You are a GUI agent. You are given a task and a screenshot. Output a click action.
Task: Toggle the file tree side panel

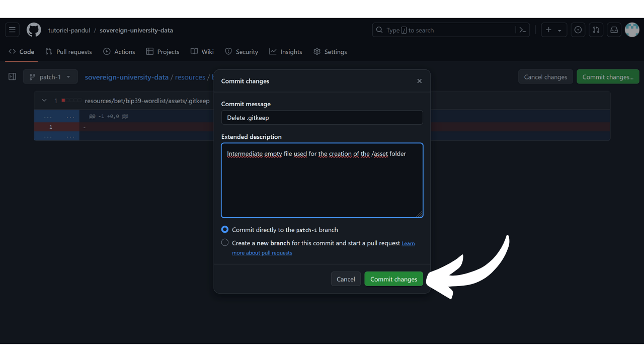click(x=12, y=77)
